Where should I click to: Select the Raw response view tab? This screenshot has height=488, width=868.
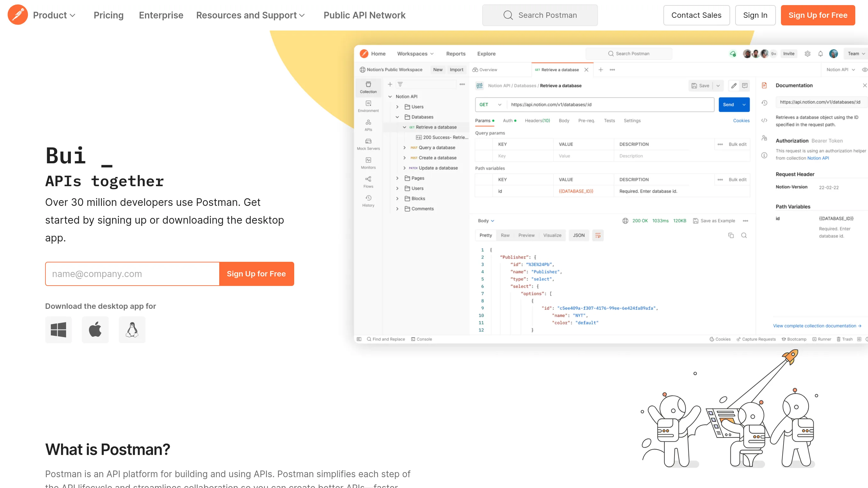coord(505,235)
